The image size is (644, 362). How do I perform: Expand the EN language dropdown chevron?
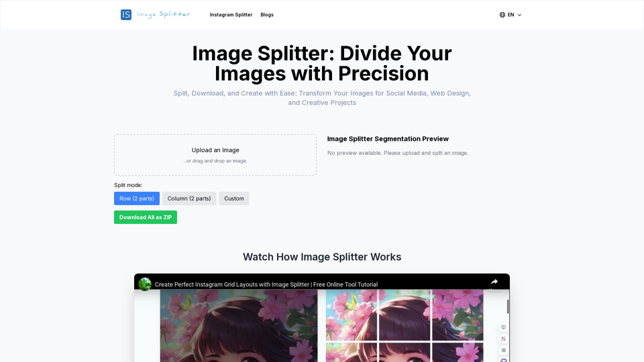pos(519,15)
